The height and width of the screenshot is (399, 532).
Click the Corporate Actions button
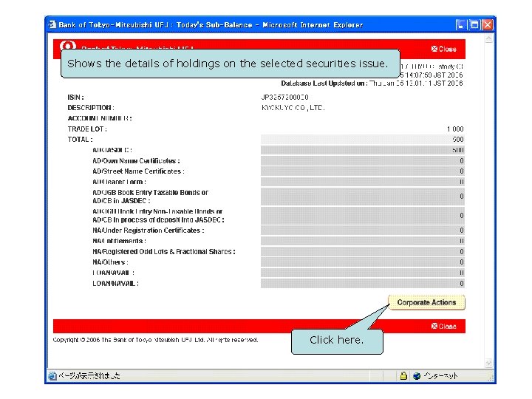tap(426, 302)
